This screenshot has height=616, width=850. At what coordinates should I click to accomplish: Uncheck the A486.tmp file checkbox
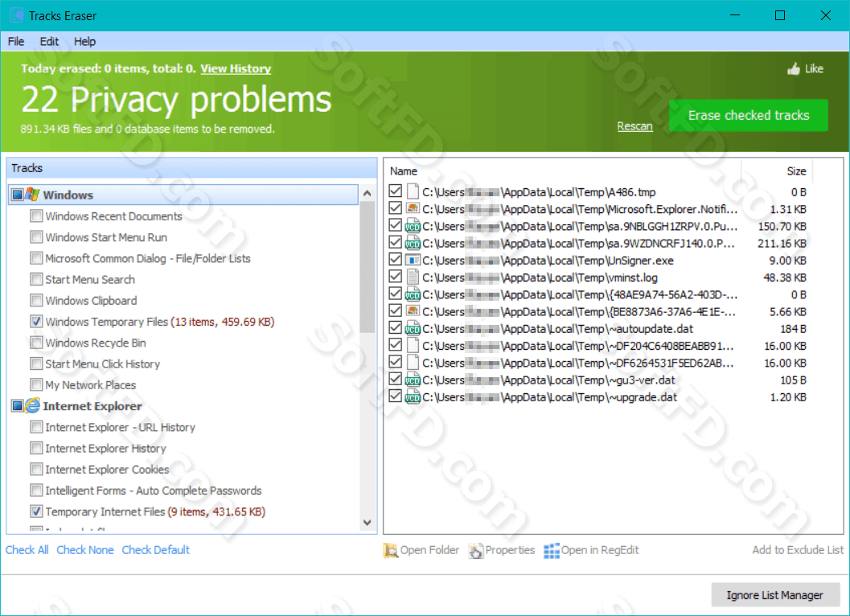(x=396, y=191)
